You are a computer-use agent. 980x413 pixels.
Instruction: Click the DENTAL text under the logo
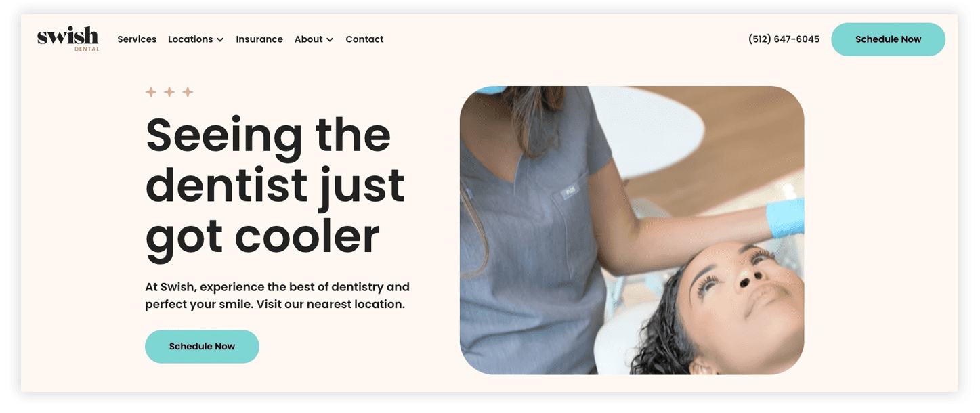pos(87,49)
